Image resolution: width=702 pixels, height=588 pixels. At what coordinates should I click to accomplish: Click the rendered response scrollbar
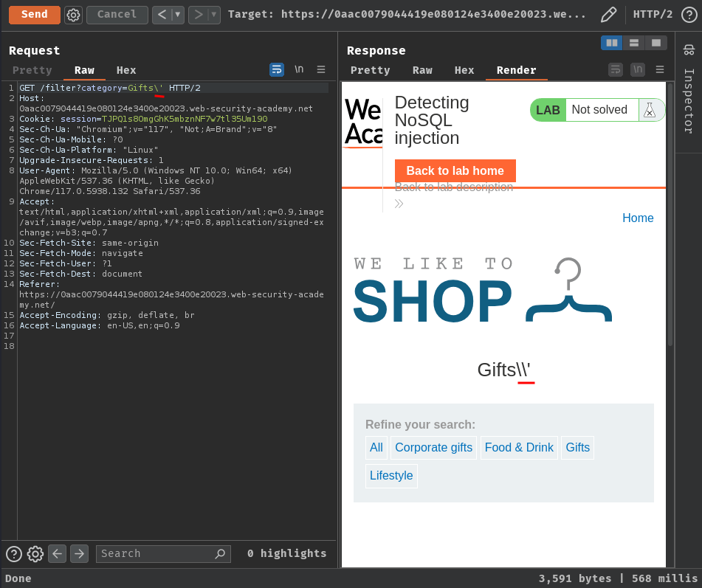(x=670, y=215)
